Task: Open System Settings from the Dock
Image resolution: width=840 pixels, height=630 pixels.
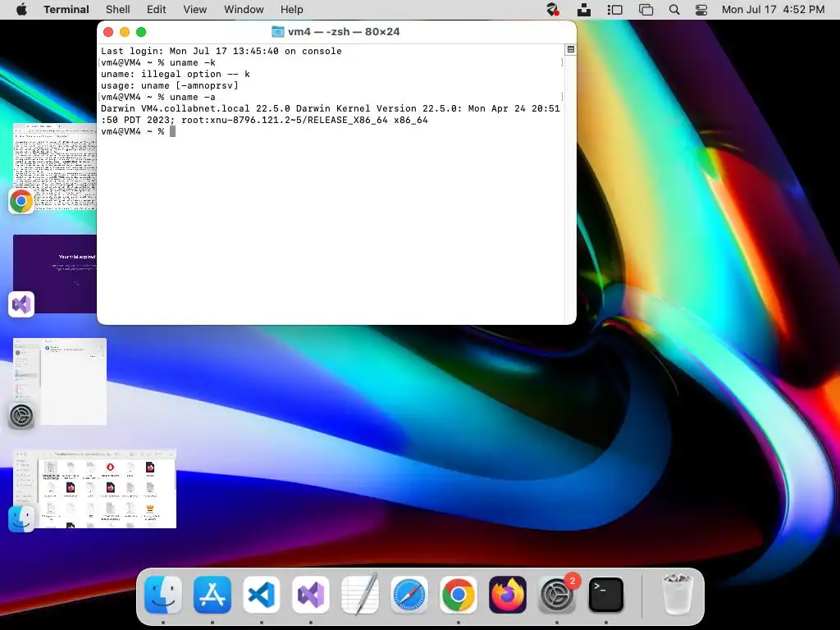Action: coord(557,595)
